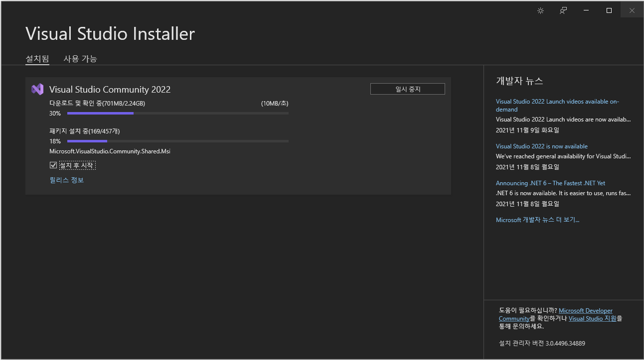
Task: Pause installation with 일시 중지 button
Action: [408, 89]
